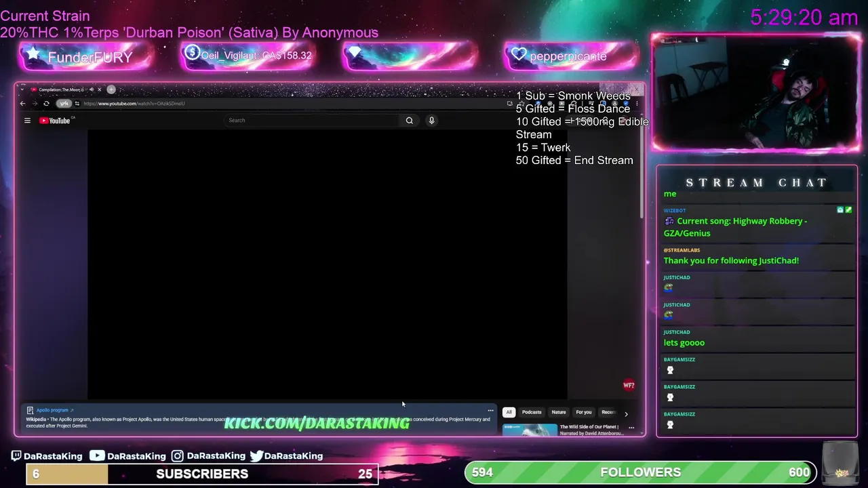Image resolution: width=868 pixels, height=488 pixels.
Task: Click the FunderFURY star banner
Action: pyautogui.click(x=85, y=57)
